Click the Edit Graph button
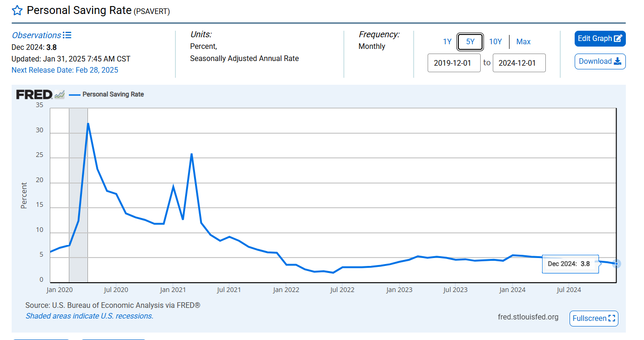Screen dimensions: 644x340 [600, 39]
